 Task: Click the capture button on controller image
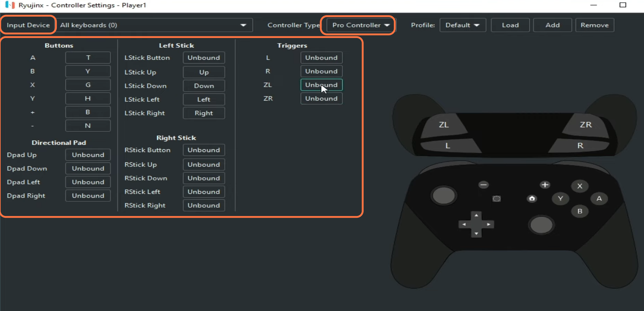tap(497, 199)
